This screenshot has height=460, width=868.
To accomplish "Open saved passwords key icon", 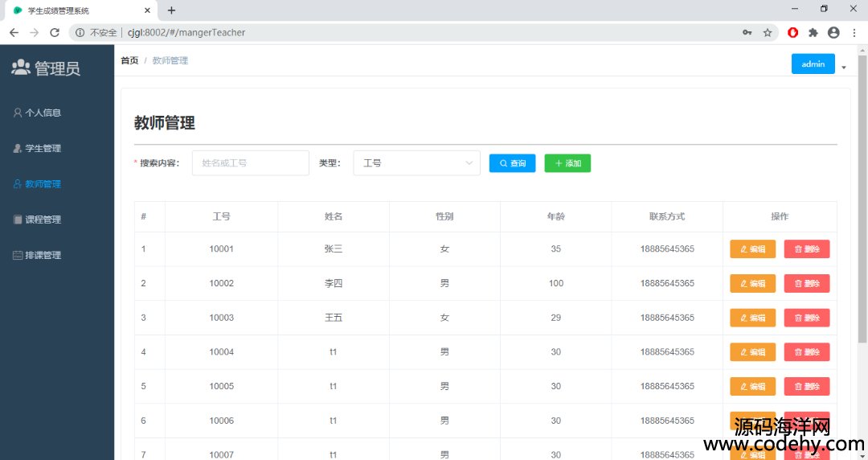I will [x=747, y=33].
